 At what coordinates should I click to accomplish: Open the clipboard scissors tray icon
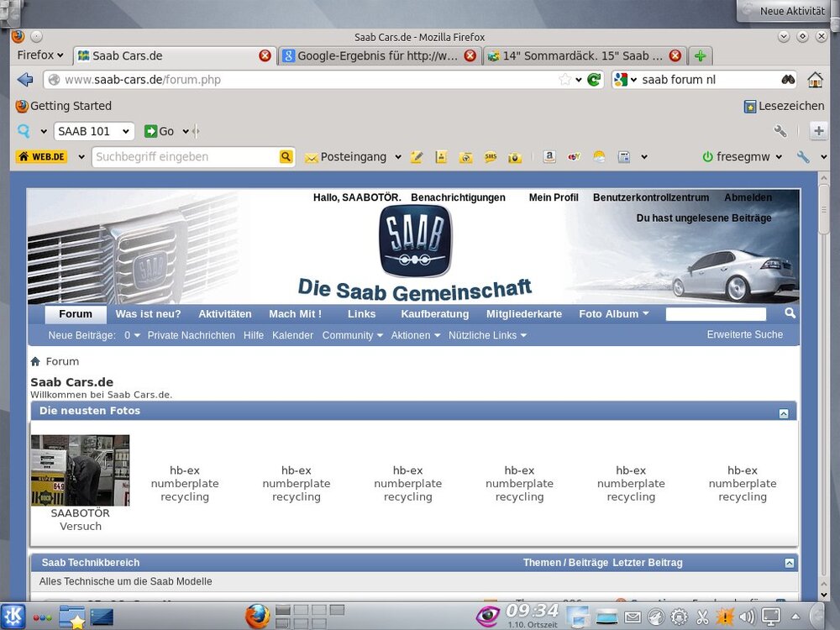click(x=701, y=617)
